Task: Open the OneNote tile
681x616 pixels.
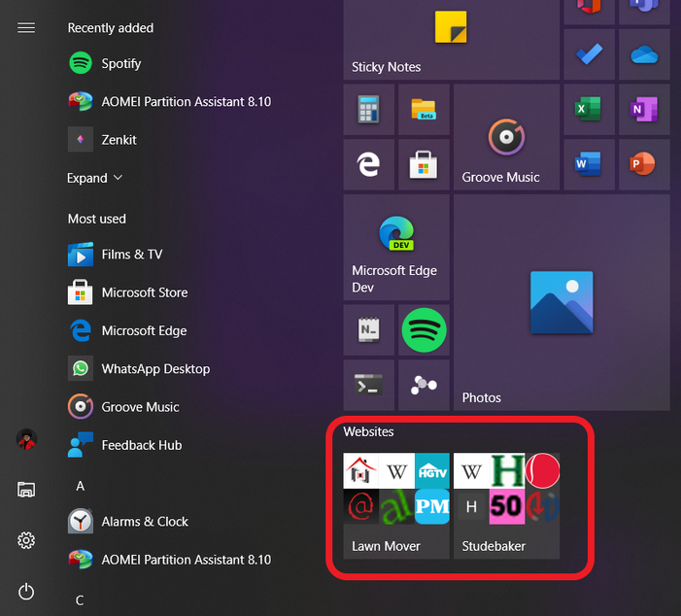Action: (644, 110)
